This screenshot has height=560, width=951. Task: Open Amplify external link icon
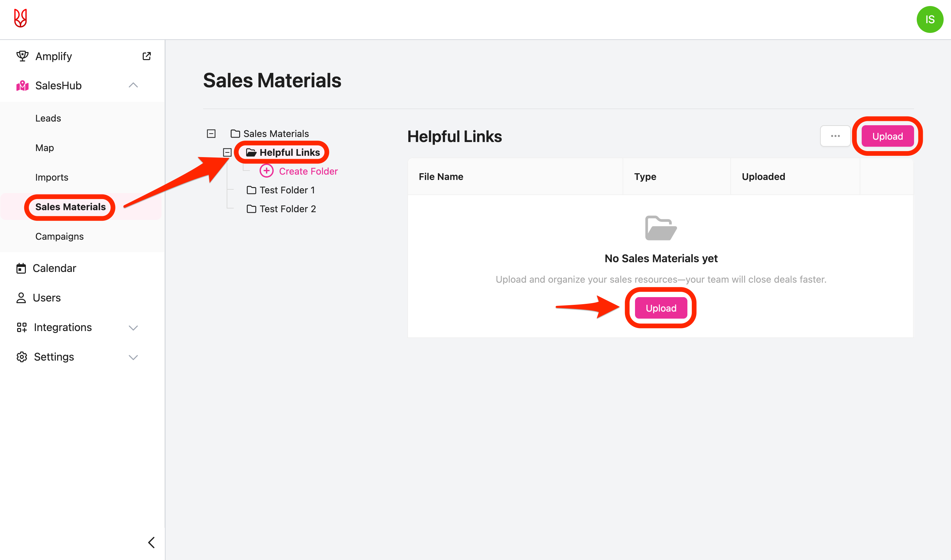tap(146, 56)
